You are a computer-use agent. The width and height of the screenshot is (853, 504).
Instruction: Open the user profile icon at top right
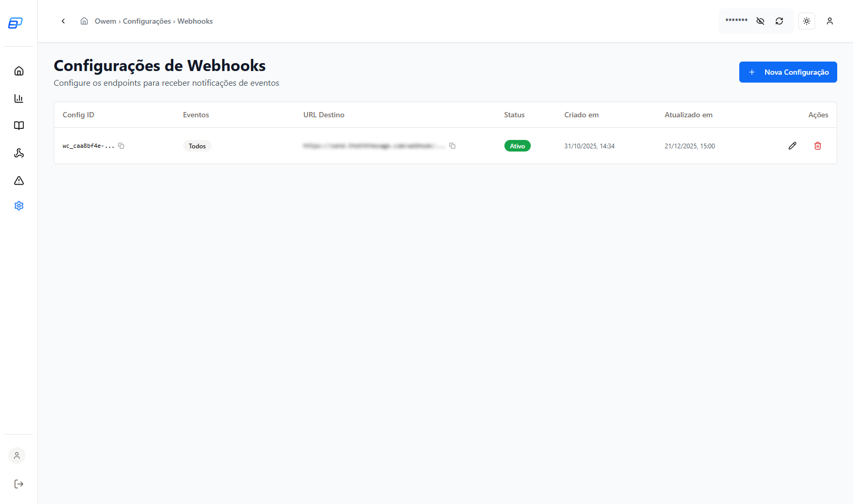(x=830, y=21)
